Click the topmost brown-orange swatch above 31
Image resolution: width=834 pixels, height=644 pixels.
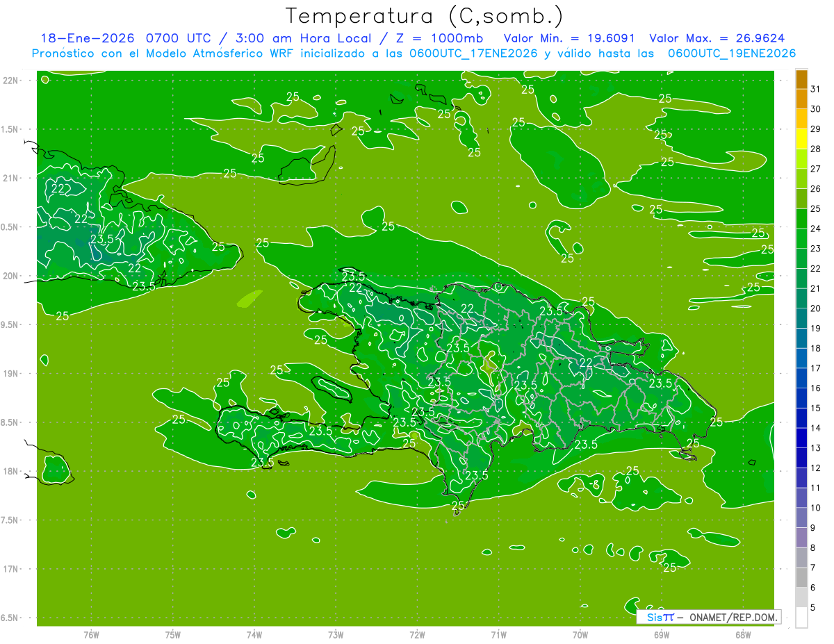click(801, 80)
